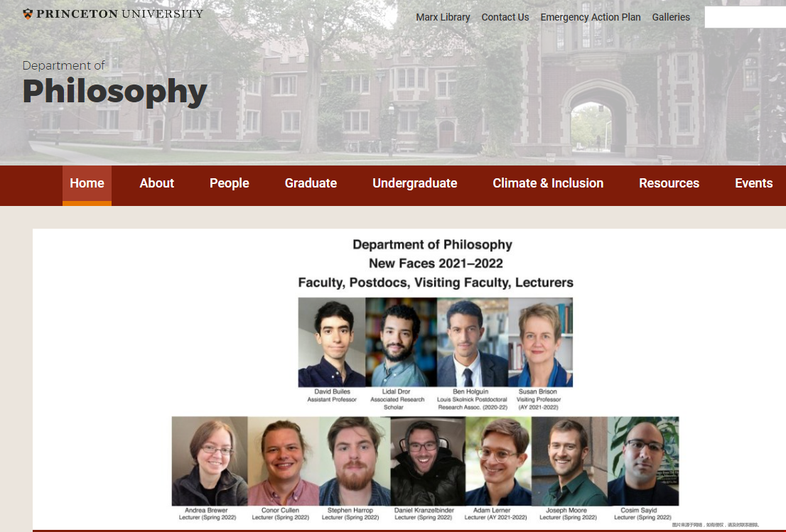Click the Department of Philosophy title
This screenshot has height=532, width=786.
[115, 83]
